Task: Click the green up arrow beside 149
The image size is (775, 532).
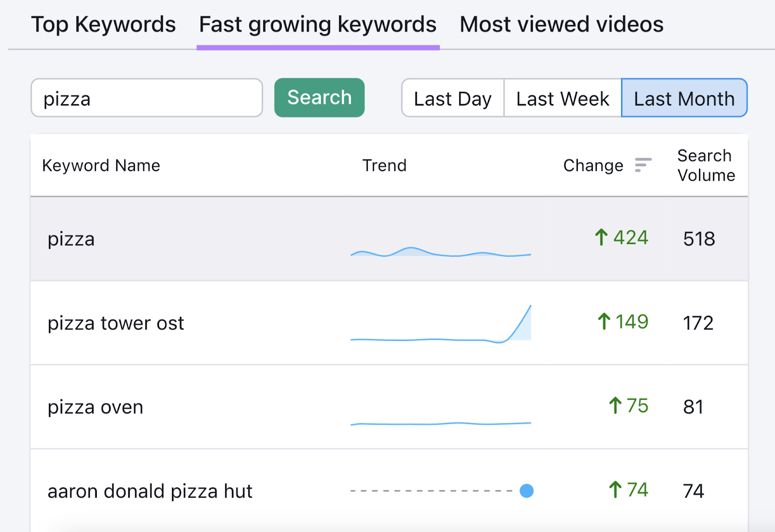Action: 604,321
